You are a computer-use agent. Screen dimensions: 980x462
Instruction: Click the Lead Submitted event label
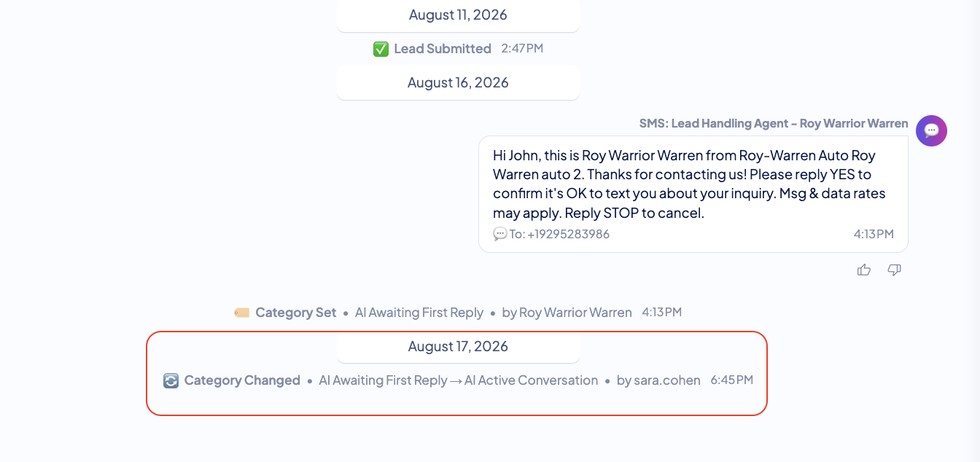(x=443, y=49)
